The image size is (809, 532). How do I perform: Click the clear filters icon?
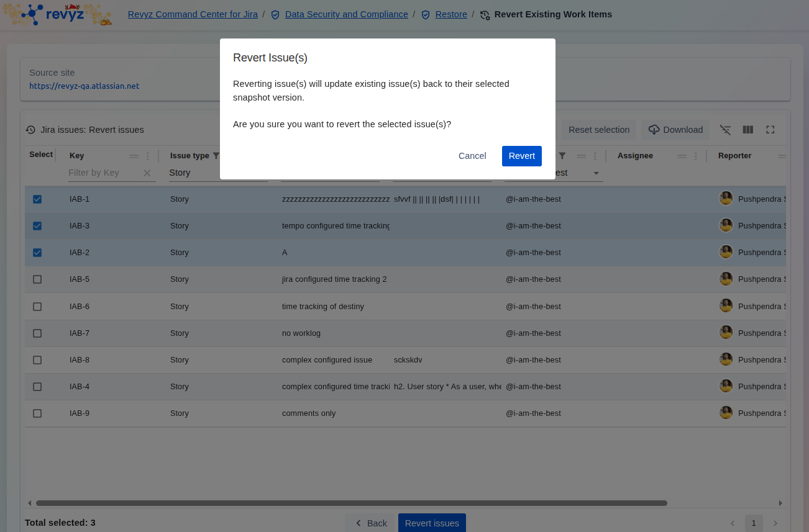pos(725,130)
